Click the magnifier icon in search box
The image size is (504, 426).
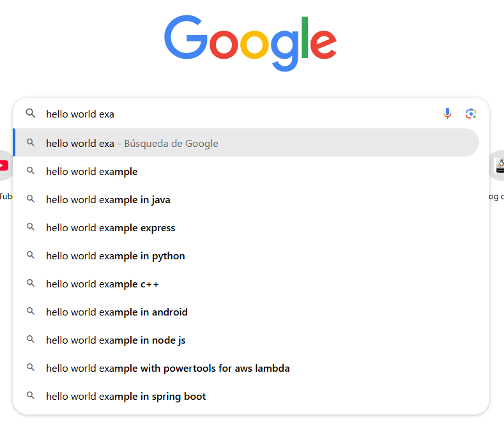[x=31, y=114]
